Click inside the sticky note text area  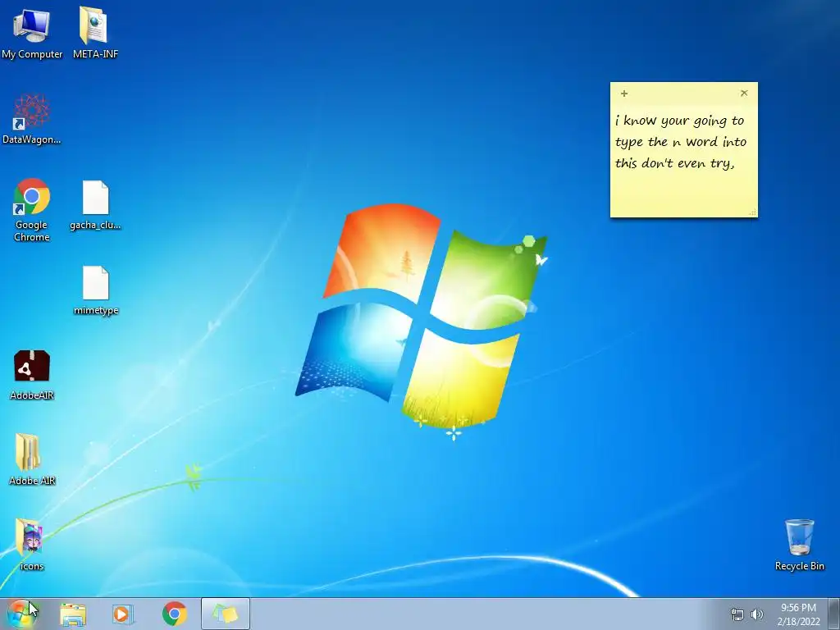coord(683,161)
